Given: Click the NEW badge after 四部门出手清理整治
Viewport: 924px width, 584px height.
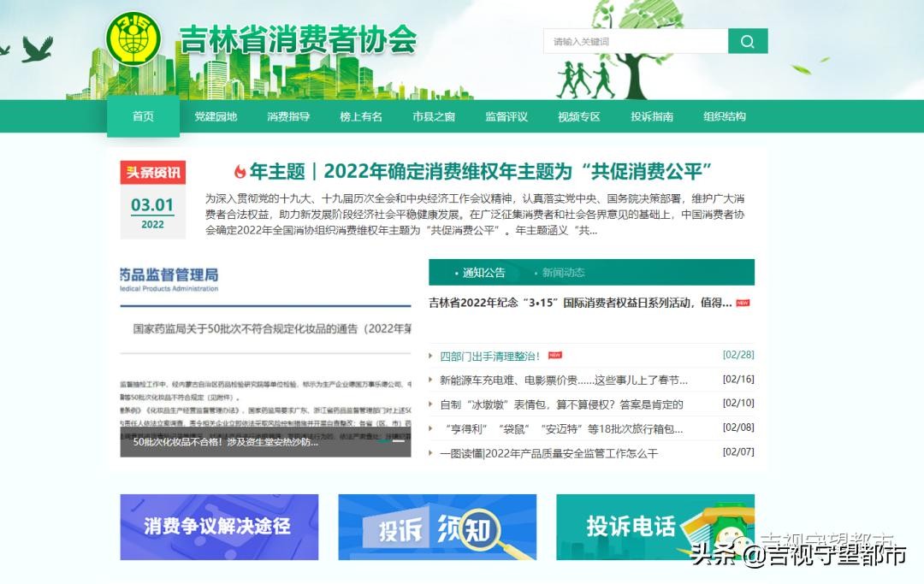Looking at the screenshot, I should pyautogui.click(x=555, y=356).
